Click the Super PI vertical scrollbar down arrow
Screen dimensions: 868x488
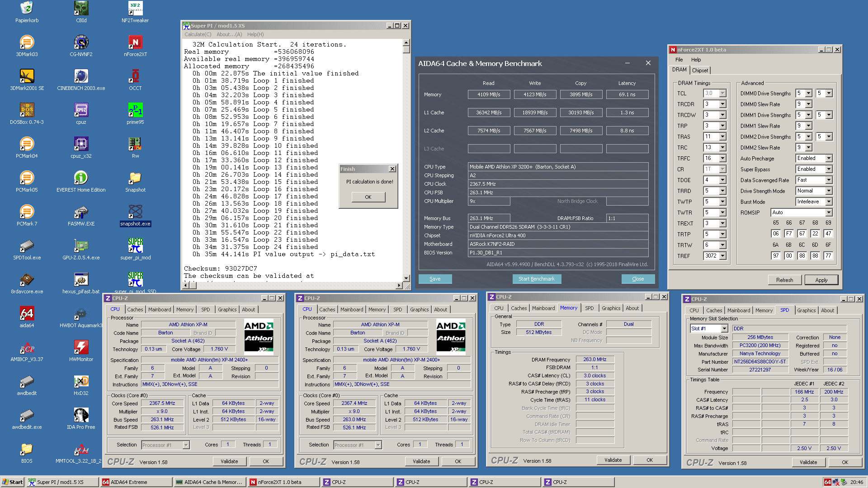(x=406, y=278)
